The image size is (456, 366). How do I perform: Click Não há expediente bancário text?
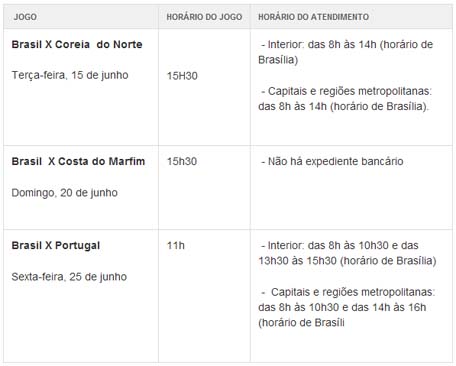(332, 161)
